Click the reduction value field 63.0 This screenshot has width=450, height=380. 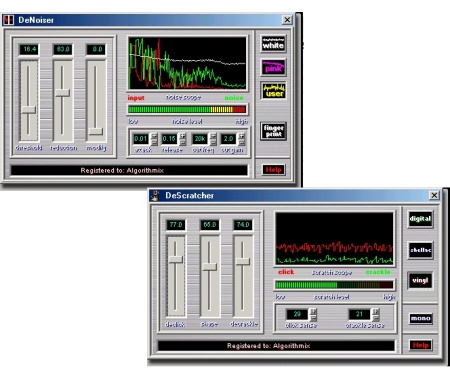63,49
